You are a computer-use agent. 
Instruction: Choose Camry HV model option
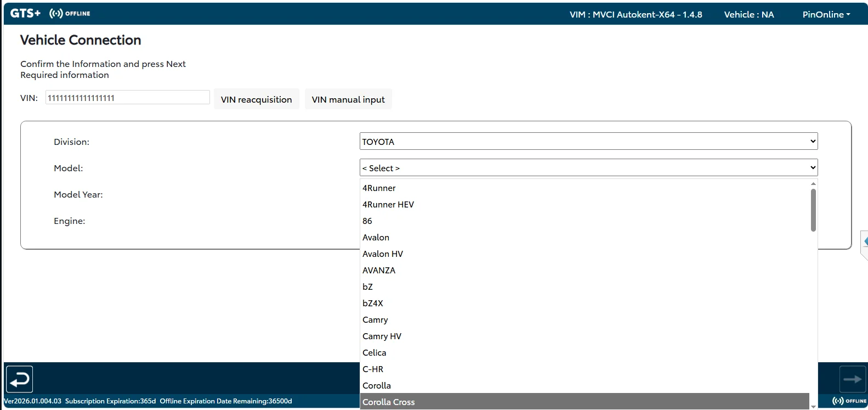pos(585,336)
